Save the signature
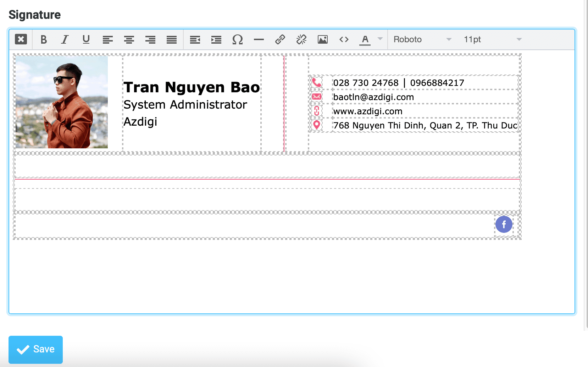 [35, 349]
